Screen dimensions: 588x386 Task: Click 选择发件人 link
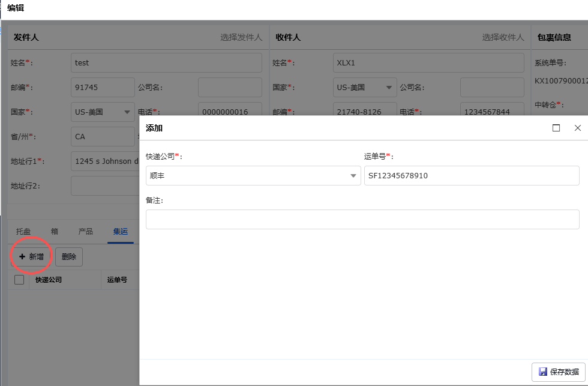(241, 37)
